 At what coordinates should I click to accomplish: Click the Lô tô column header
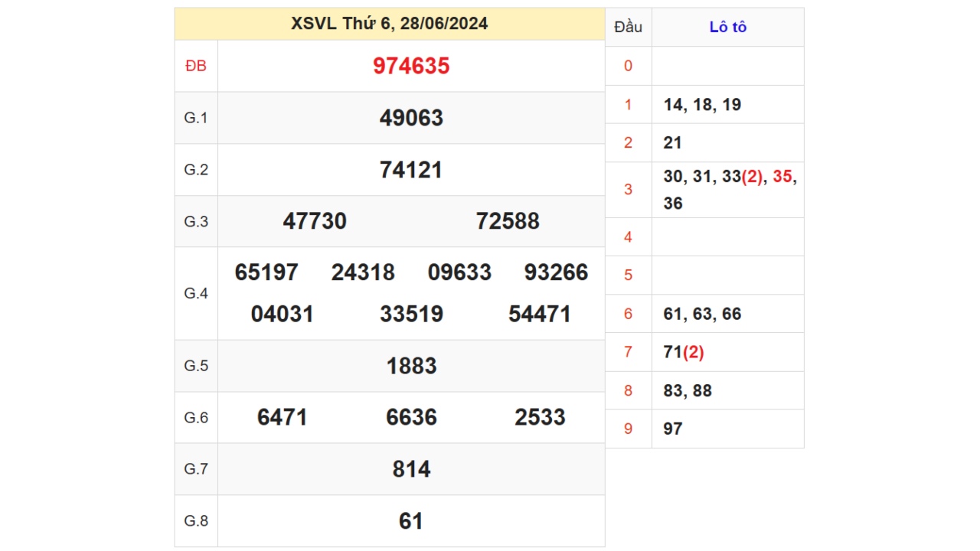(x=727, y=28)
